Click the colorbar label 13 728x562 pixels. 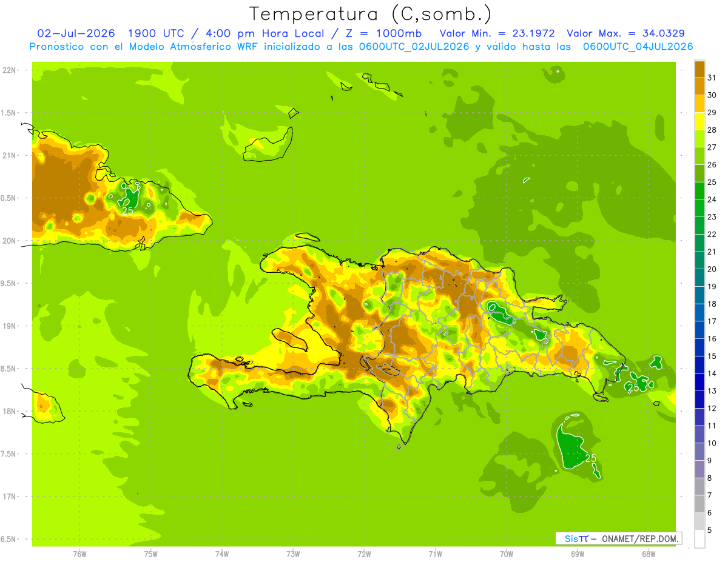click(x=712, y=391)
